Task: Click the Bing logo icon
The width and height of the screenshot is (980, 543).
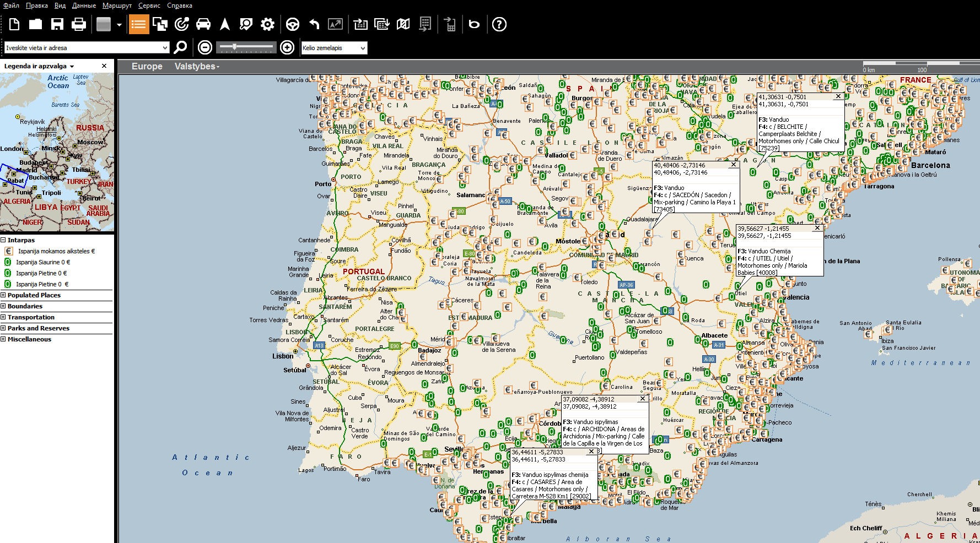Action: tap(475, 24)
